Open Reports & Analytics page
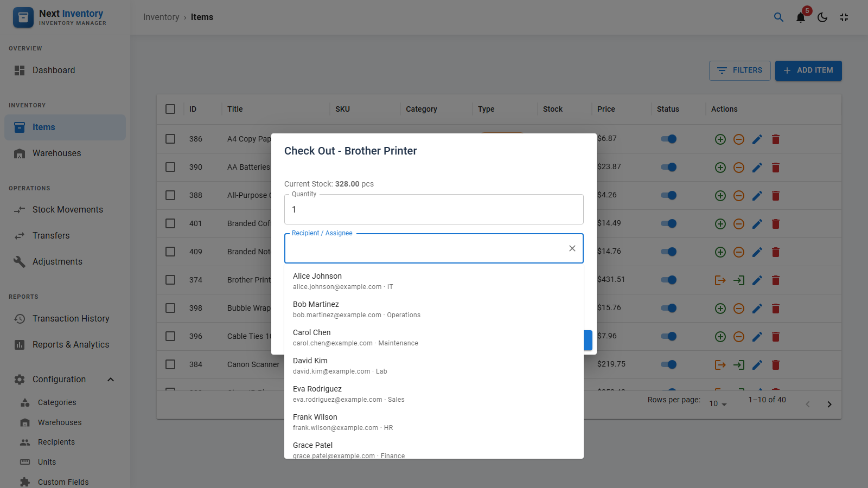Viewport: 868px width, 488px height. (x=65, y=345)
